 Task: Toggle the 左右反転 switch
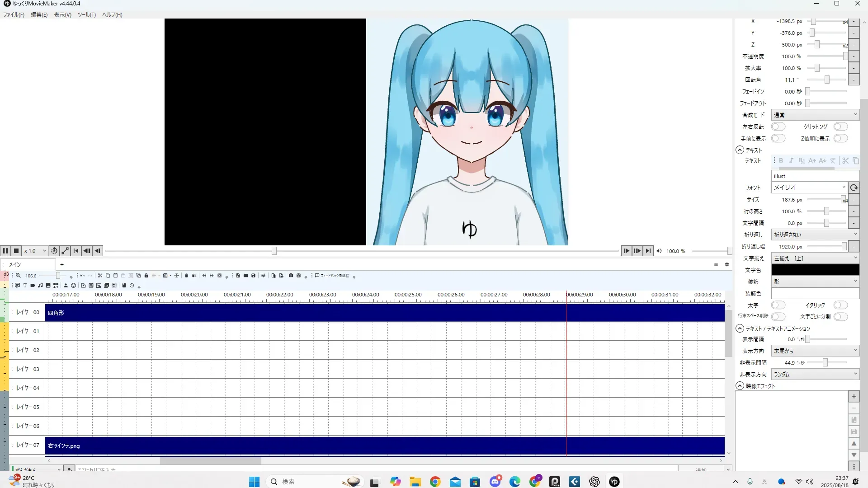click(778, 127)
